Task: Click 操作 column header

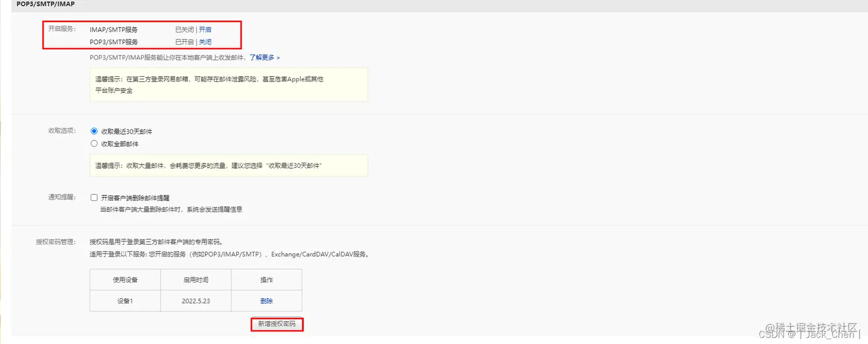Action: (266, 280)
